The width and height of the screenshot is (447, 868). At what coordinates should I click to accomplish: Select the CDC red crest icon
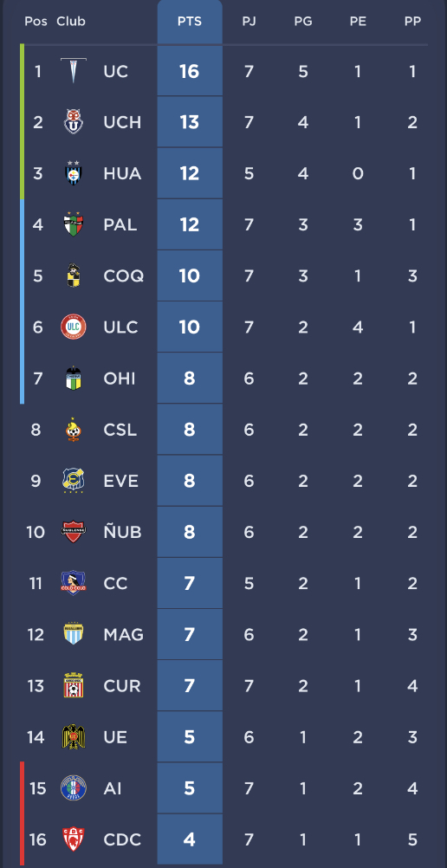point(74,839)
